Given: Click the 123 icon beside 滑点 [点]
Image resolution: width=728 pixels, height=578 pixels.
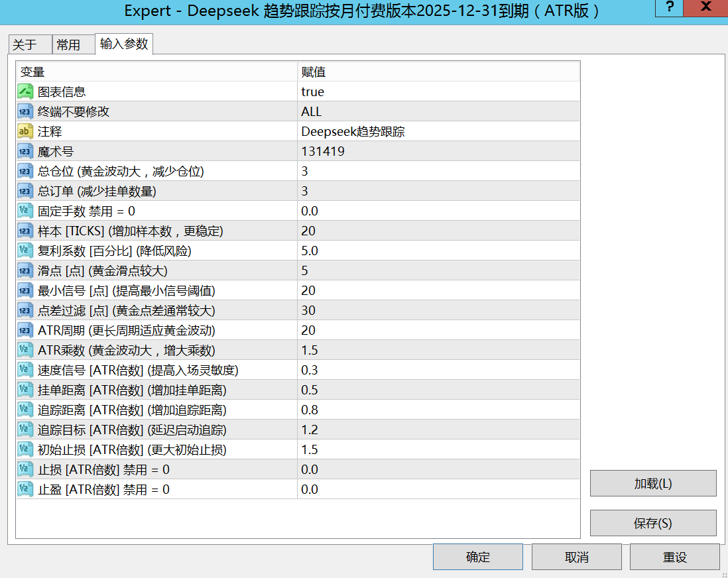Looking at the screenshot, I should pos(25,270).
